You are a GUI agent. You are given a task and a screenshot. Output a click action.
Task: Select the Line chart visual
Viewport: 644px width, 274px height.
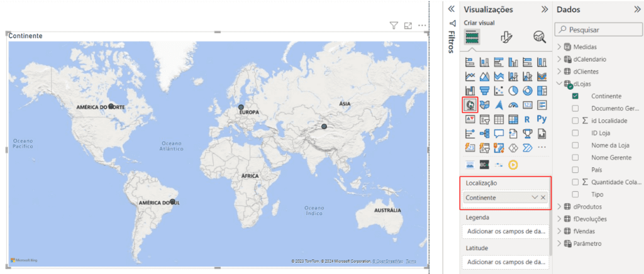pyautogui.click(x=470, y=76)
